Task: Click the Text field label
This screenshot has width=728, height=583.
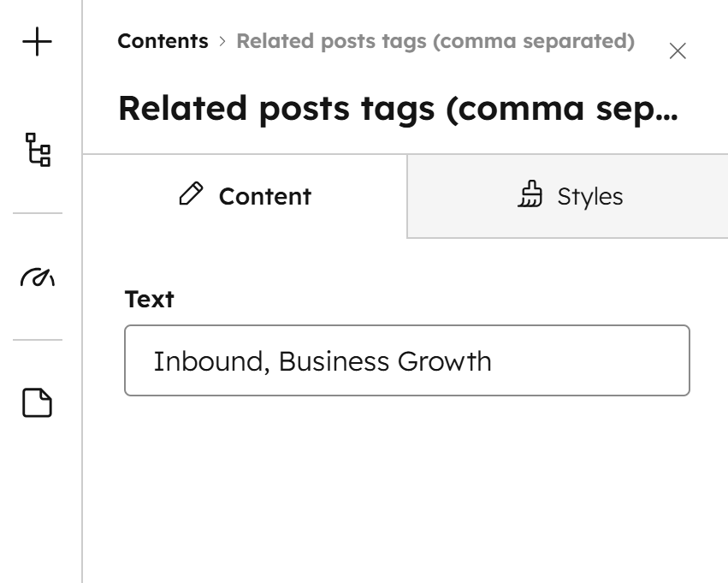Action: click(150, 299)
